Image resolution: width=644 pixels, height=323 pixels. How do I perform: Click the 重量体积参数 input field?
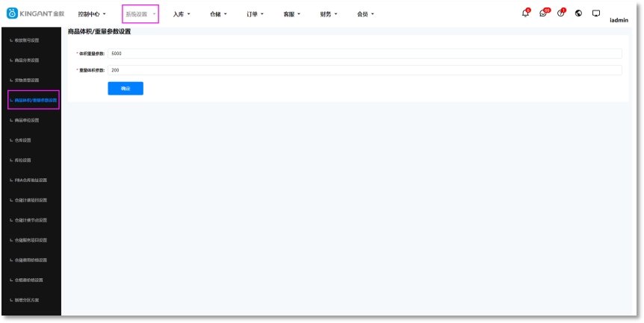[365, 70]
